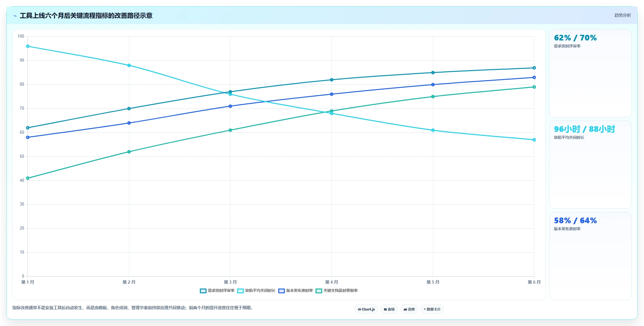Select the 进度 pill tag

point(409,309)
